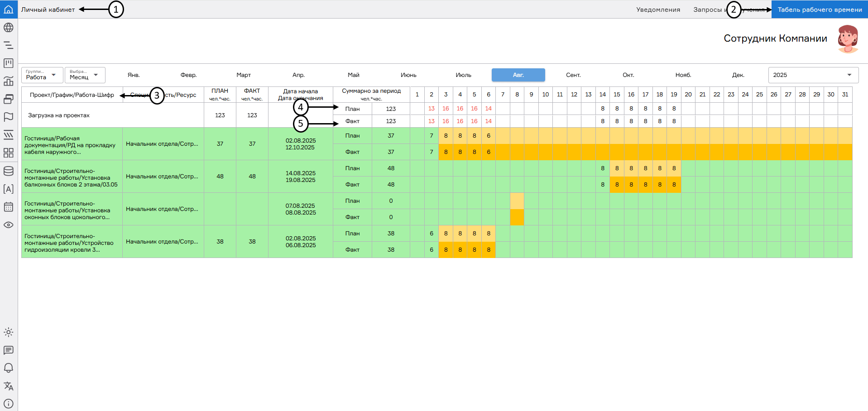Expand the year 2025 dropdown
Screen dimensions: 868x411
point(813,75)
